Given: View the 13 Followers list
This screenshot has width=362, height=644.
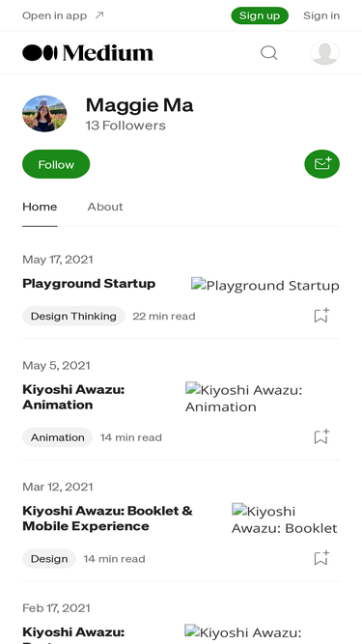Looking at the screenshot, I should (125, 126).
